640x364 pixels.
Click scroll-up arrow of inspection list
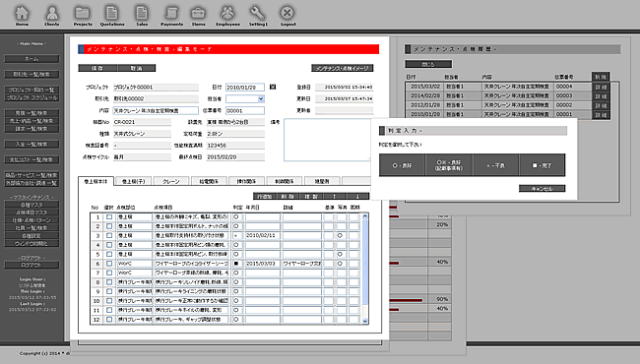click(365, 216)
